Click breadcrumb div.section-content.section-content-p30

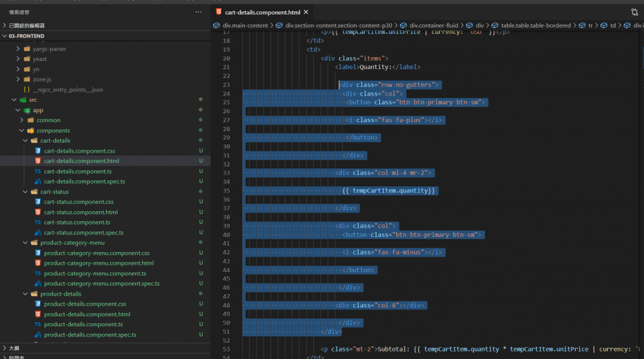(x=338, y=26)
